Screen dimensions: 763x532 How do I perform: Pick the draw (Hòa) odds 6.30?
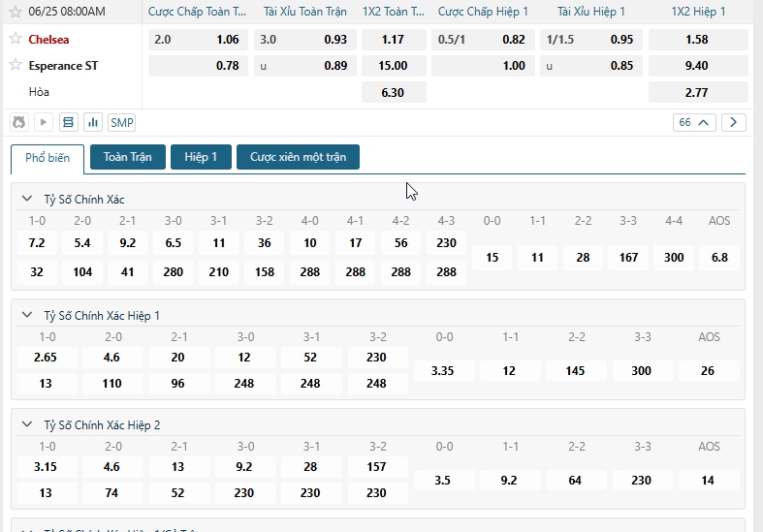[393, 92]
